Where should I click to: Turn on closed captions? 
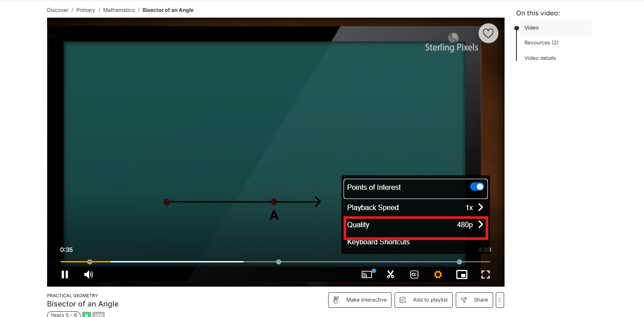point(414,275)
